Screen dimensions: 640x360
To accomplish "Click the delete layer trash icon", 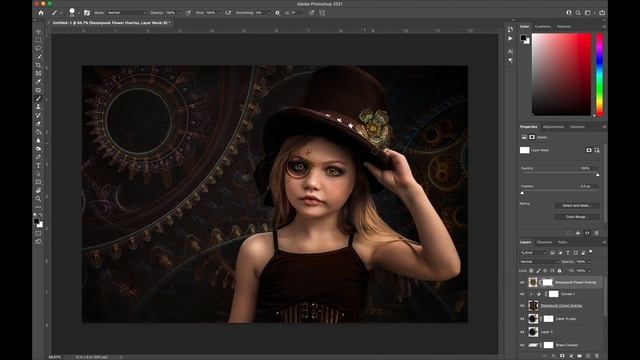I will [x=597, y=356].
